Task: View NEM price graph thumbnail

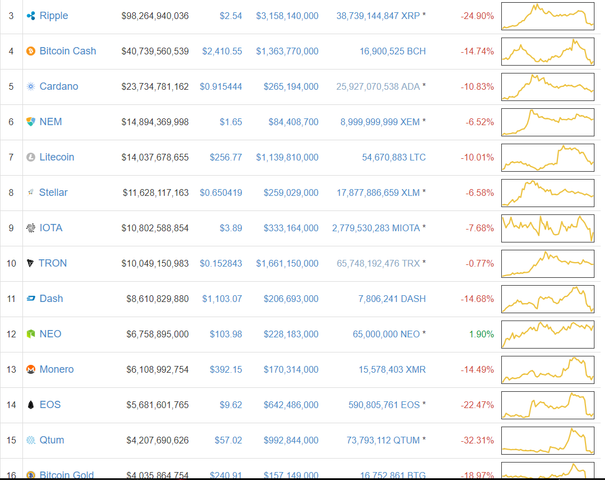Action: click(548, 122)
